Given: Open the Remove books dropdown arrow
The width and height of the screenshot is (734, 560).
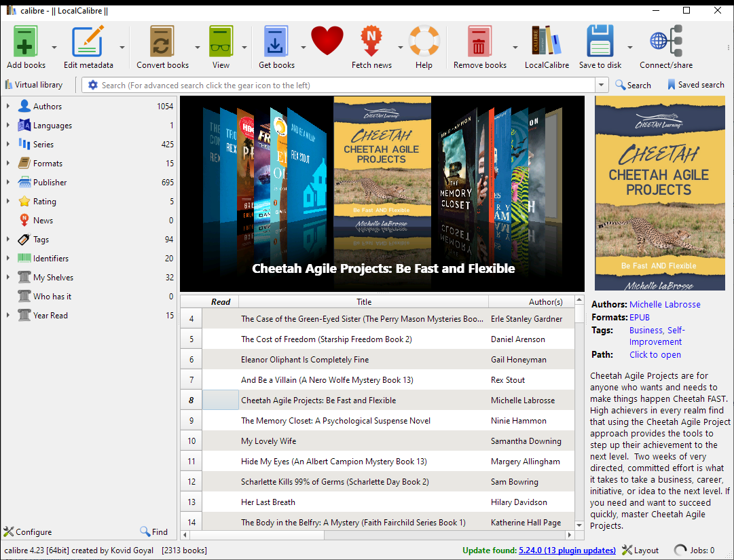Looking at the screenshot, I should (x=515, y=48).
